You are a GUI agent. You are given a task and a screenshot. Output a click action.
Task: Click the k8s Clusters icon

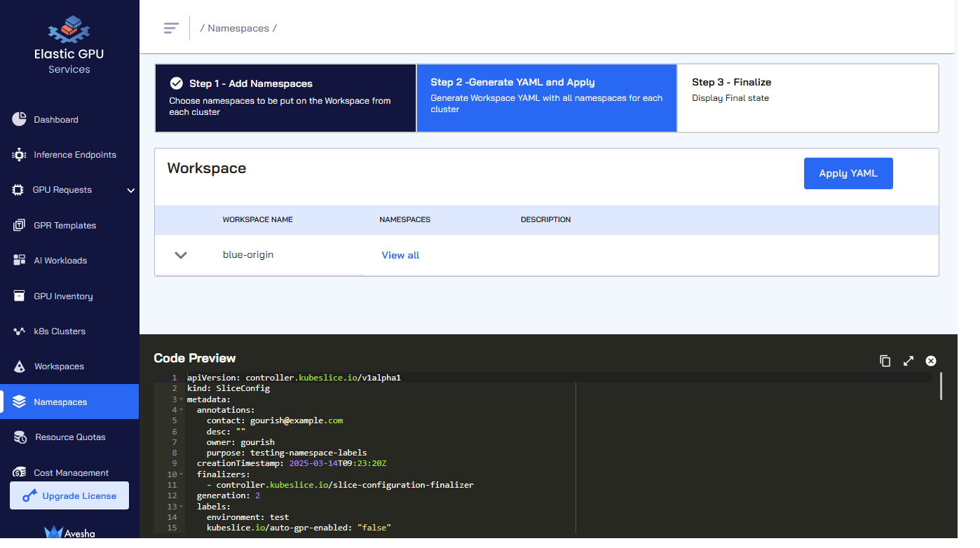[20, 331]
